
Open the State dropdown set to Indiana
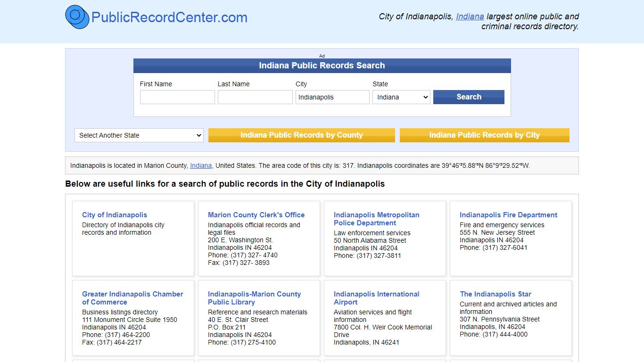pyautogui.click(x=401, y=97)
